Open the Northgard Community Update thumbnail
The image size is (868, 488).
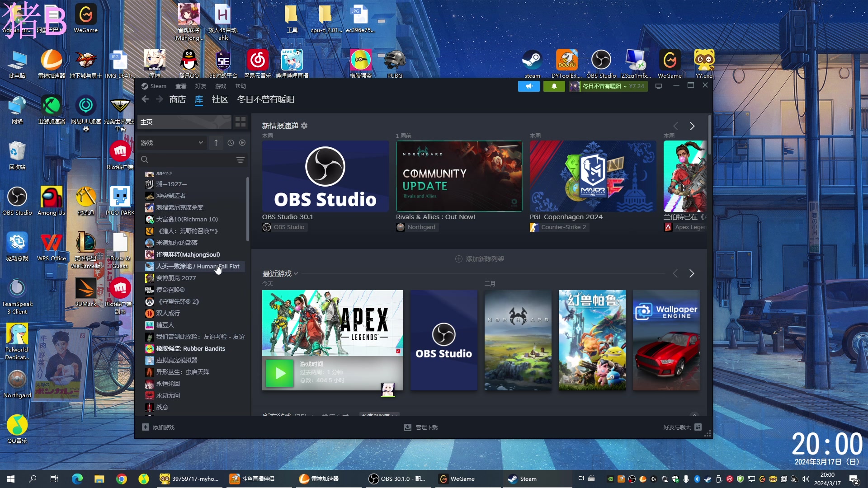tap(459, 176)
